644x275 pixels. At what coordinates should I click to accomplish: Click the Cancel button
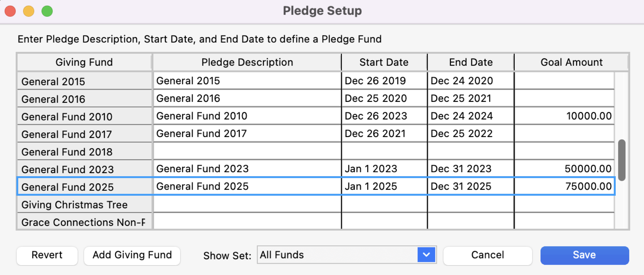pyautogui.click(x=487, y=255)
